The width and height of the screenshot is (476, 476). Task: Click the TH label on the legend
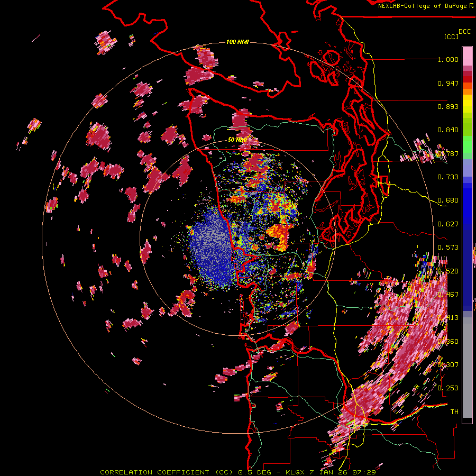click(454, 411)
